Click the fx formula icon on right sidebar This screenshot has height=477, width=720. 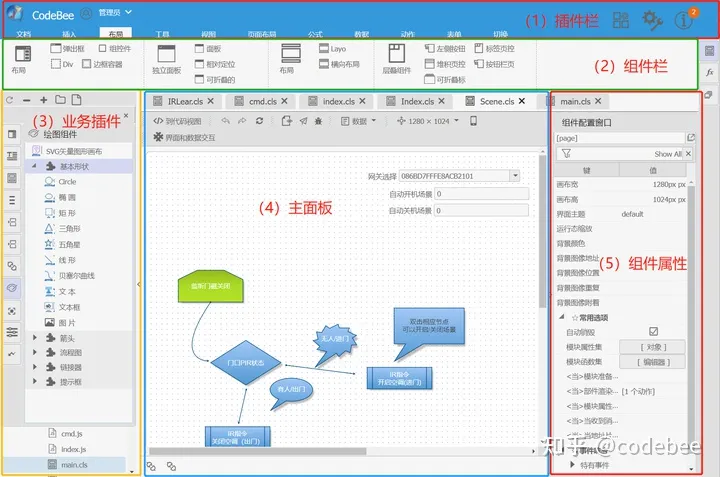709,73
